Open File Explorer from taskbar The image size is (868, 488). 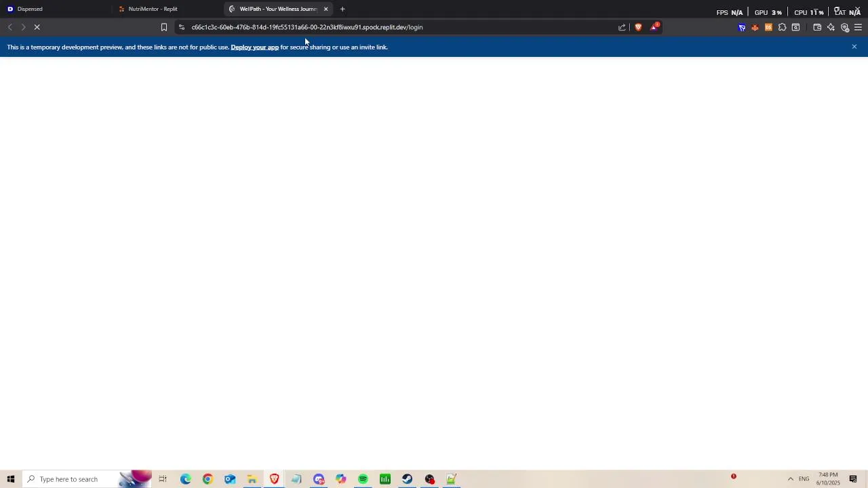(252, 479)
